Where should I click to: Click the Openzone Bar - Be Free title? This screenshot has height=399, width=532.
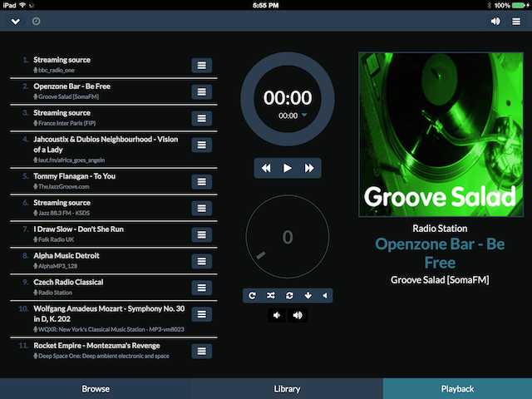tap(440, 253)
